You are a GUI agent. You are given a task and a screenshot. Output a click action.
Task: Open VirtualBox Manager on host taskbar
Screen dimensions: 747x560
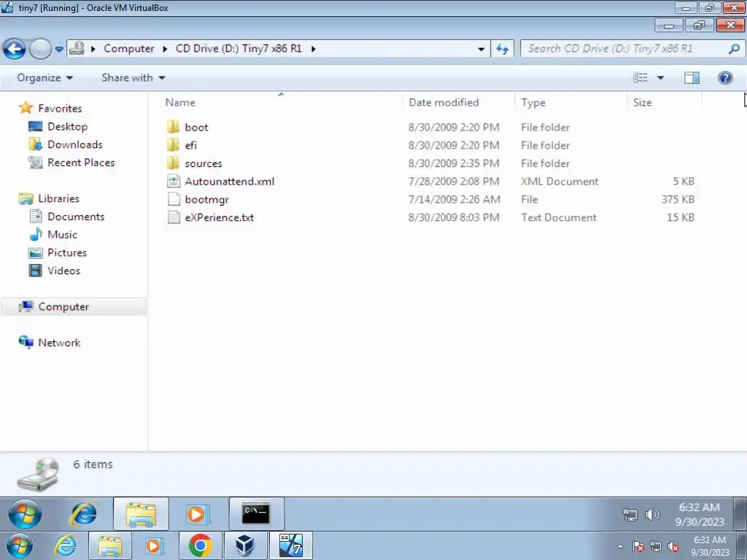click(245, 545)
